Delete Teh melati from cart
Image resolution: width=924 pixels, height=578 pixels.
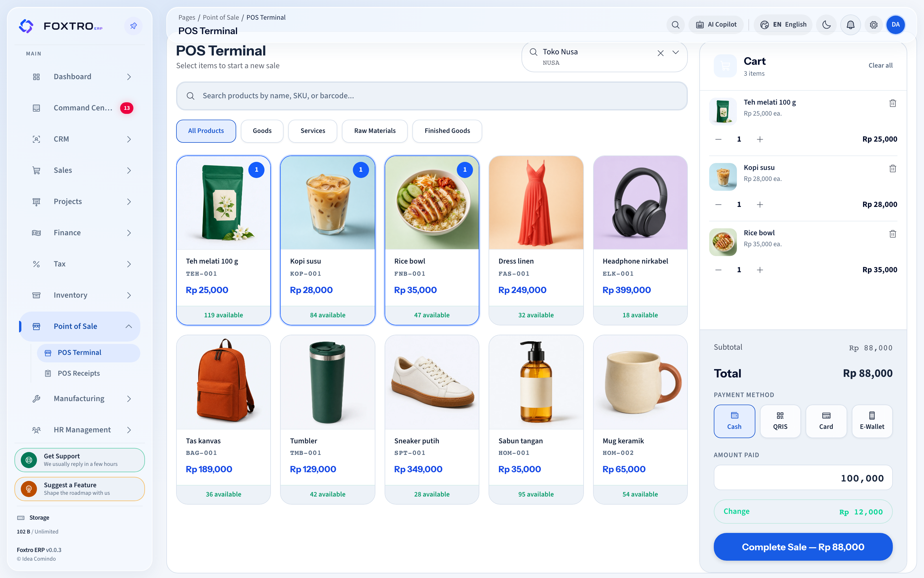pos(893,103)
